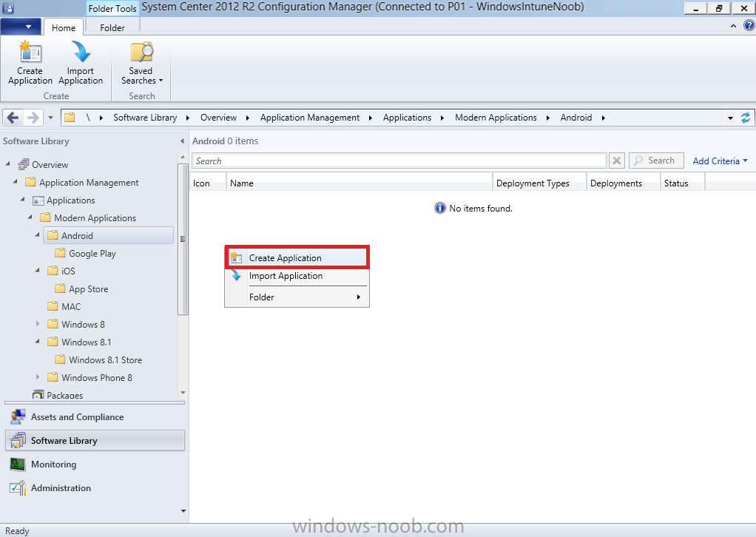Open the Software Library workspace
756x537 pixels.
click(95, 441)
